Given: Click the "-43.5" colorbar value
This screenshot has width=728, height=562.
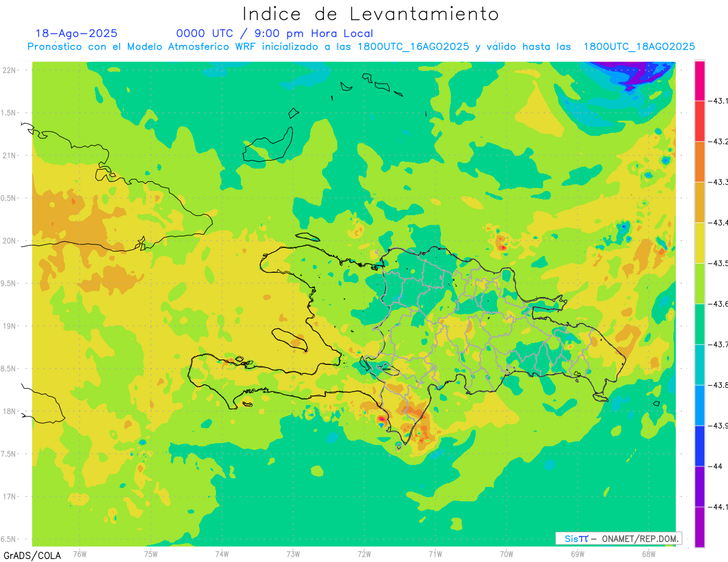Looking at the screenshot, I should (719, 263).
